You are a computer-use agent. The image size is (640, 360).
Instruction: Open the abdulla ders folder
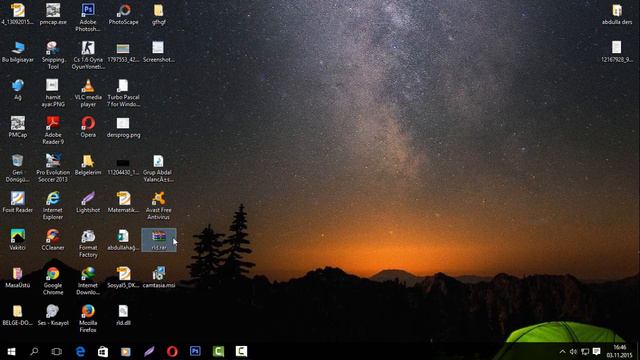click(x=617, y=14)
